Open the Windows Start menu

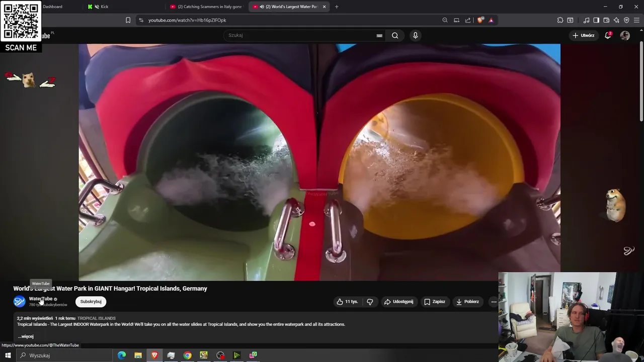coord(8,355)
